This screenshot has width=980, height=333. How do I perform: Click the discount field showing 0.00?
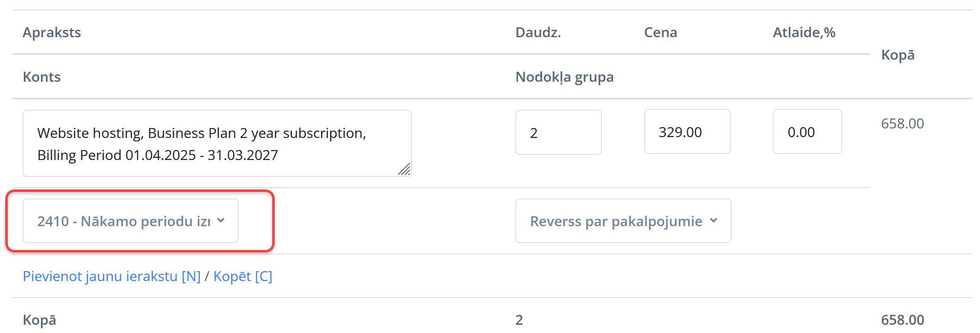(x=806, y=132)
